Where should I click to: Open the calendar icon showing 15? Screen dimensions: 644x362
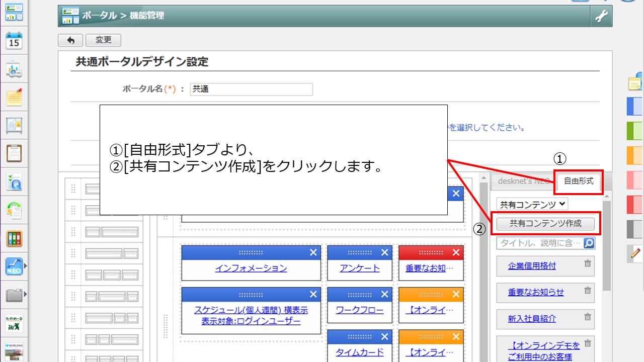[14, 41]
